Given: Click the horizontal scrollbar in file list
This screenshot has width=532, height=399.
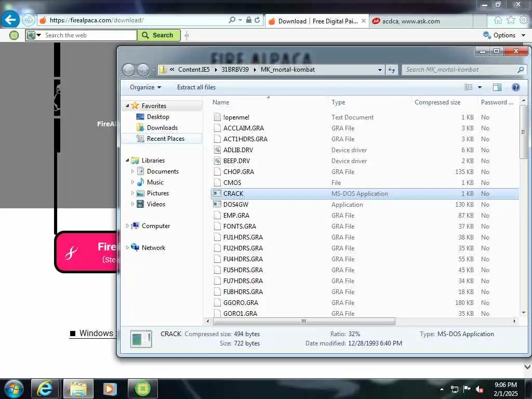Looking at the screenshot, I should [303, 321].
